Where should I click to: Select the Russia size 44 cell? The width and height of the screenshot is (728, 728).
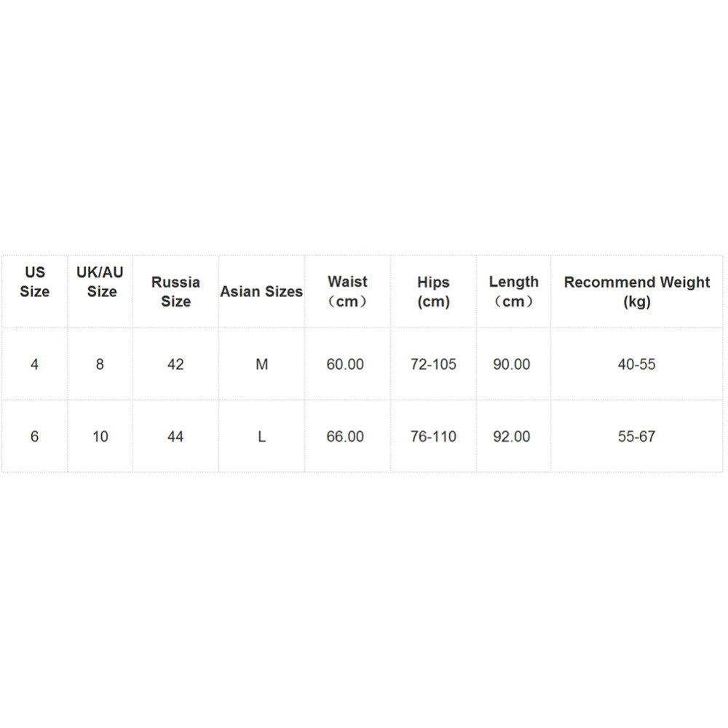point(175,437)
